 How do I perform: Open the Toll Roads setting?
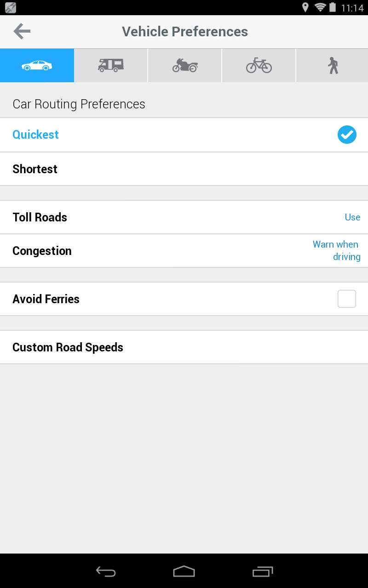[40, 217]
